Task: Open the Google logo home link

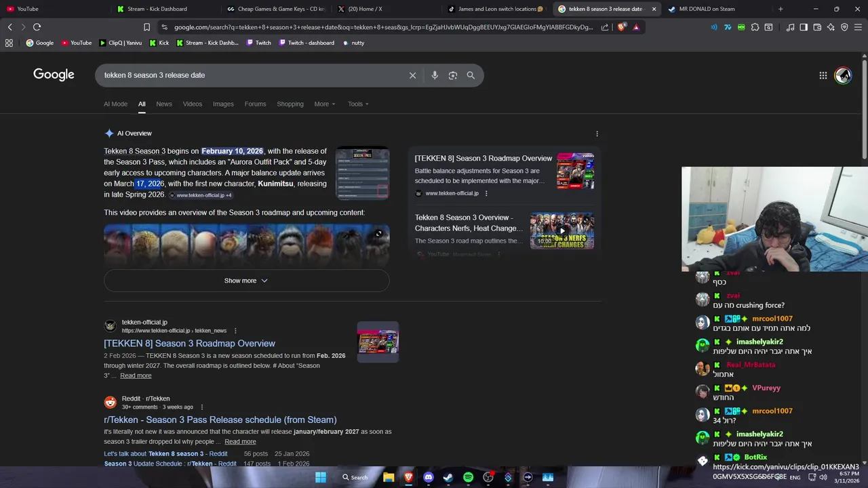Action: coord(54,75)
